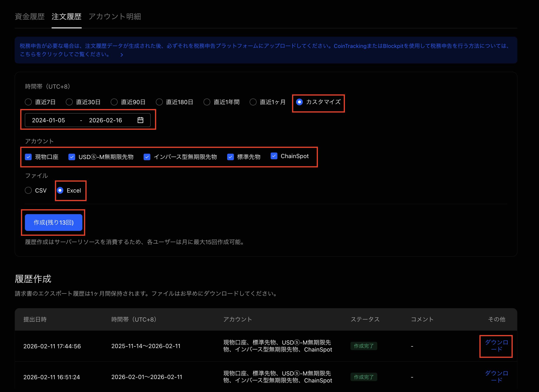Uncheck the ChainSpot account checkbox
539x392 pixels.
(x=274, y=156)
